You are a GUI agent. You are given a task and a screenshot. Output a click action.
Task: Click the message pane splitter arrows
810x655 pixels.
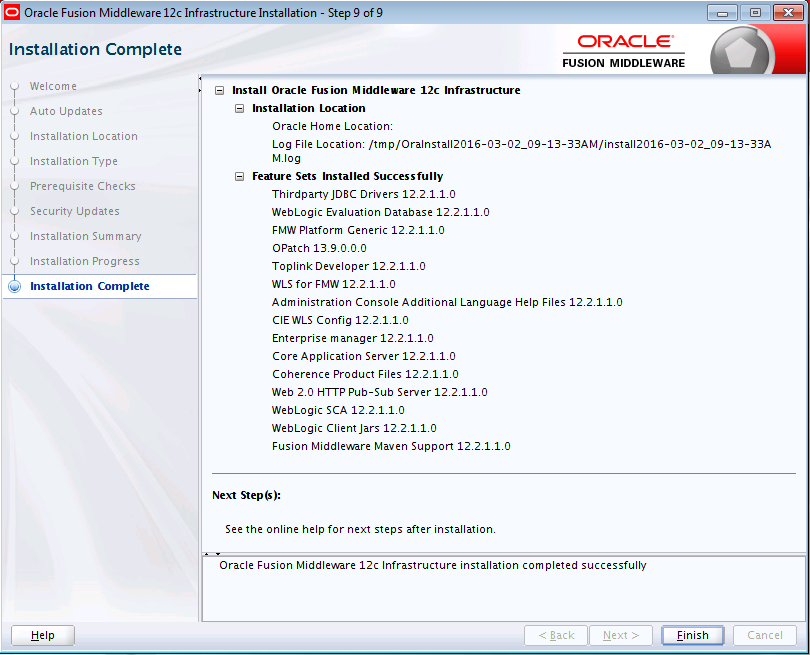click(212, 554)
